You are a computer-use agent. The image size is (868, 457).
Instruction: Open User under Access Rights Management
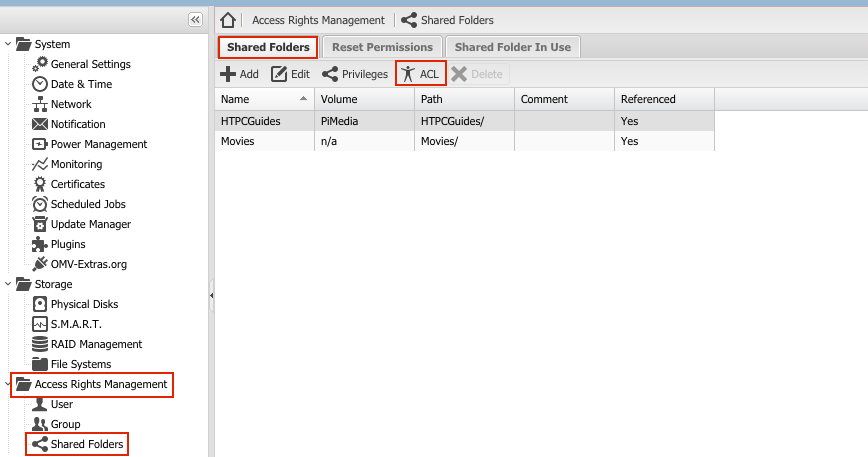[61, 404]
